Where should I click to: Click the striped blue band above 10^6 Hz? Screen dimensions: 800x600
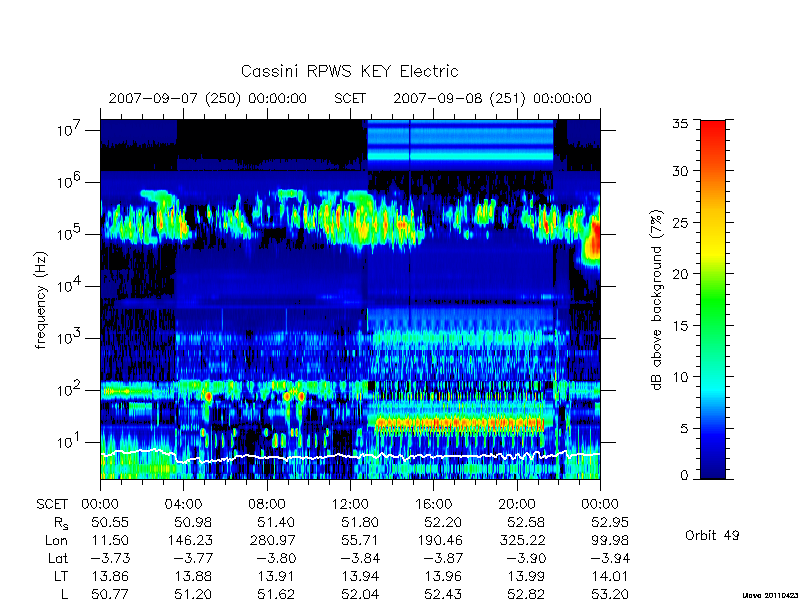click(x=460, y=145)
